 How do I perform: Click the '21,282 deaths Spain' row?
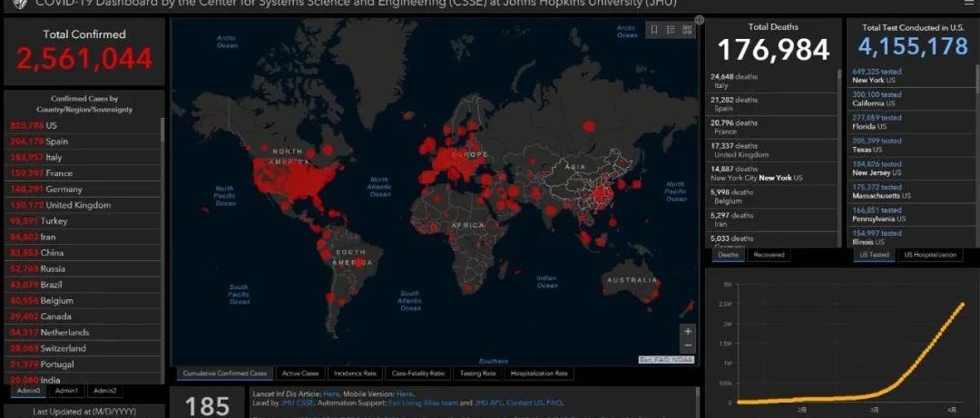click(x=771, y=104)
